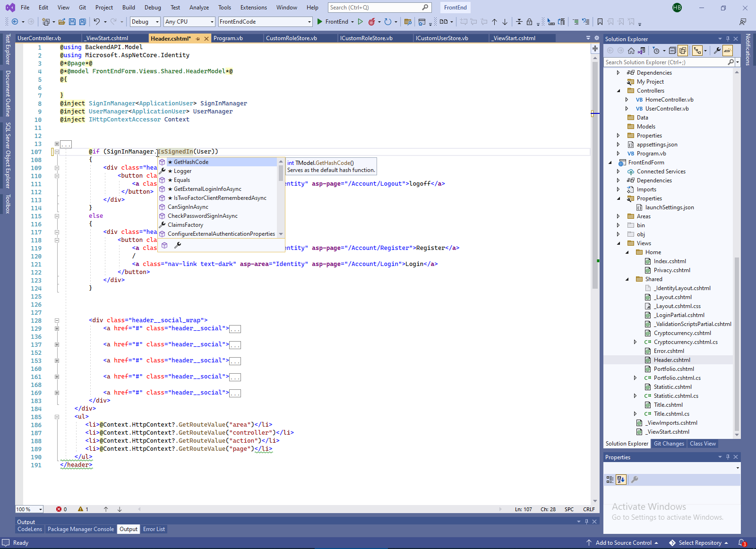The image size is (756, 549).
Task: Toggle Alphabetical sort in Properties panel
Action: [621, 480]
